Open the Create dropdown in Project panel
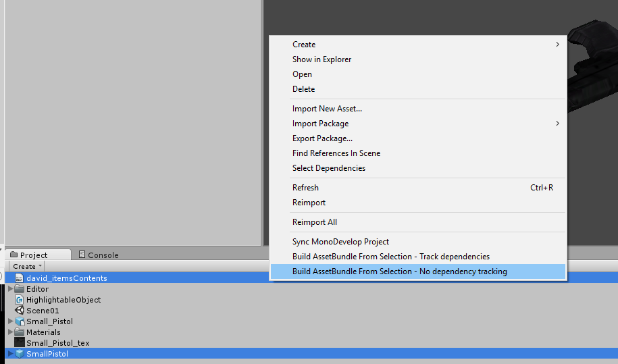The image size is (618, 364). [27, 266]
